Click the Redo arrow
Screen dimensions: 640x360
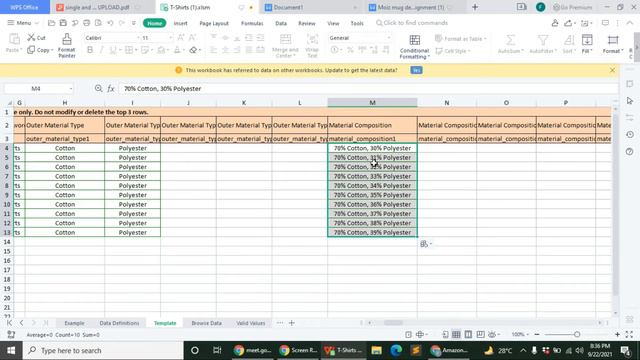[x=122, y=23]
